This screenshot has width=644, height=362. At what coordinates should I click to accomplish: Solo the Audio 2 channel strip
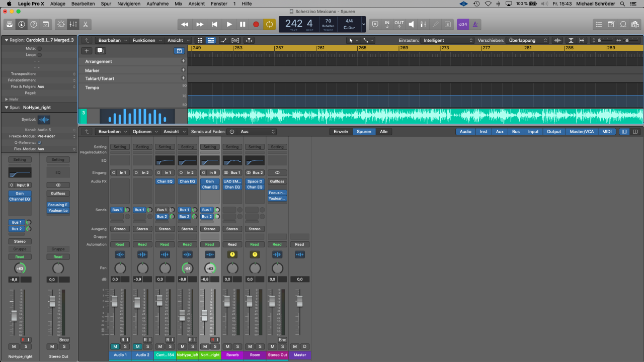coord(147,346)
